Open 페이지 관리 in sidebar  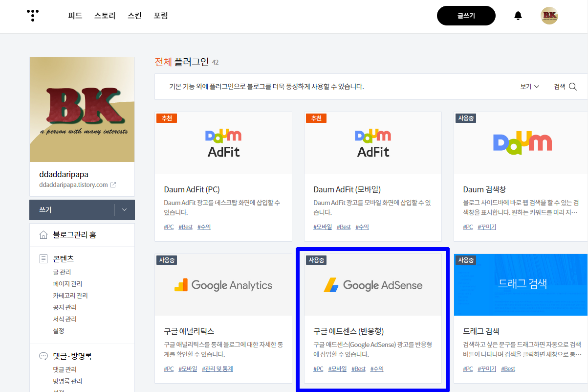click(x=67, y=284)
